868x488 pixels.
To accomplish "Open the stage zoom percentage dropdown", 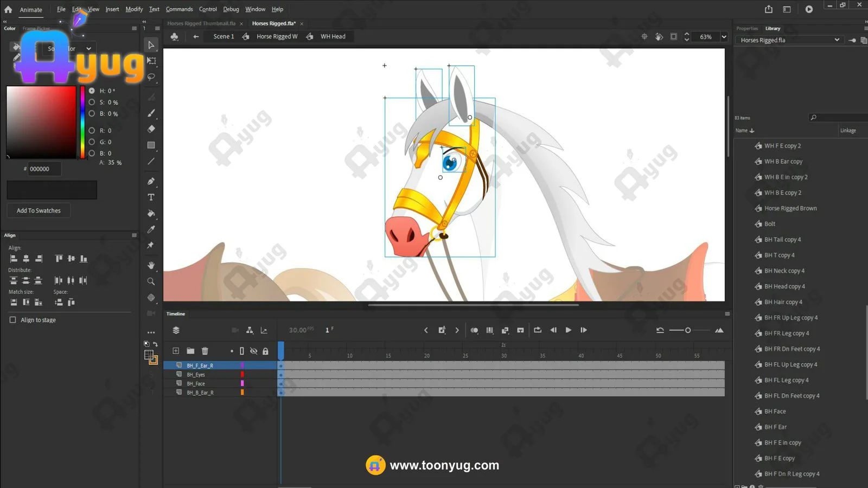I will click(x=724, y=37).
